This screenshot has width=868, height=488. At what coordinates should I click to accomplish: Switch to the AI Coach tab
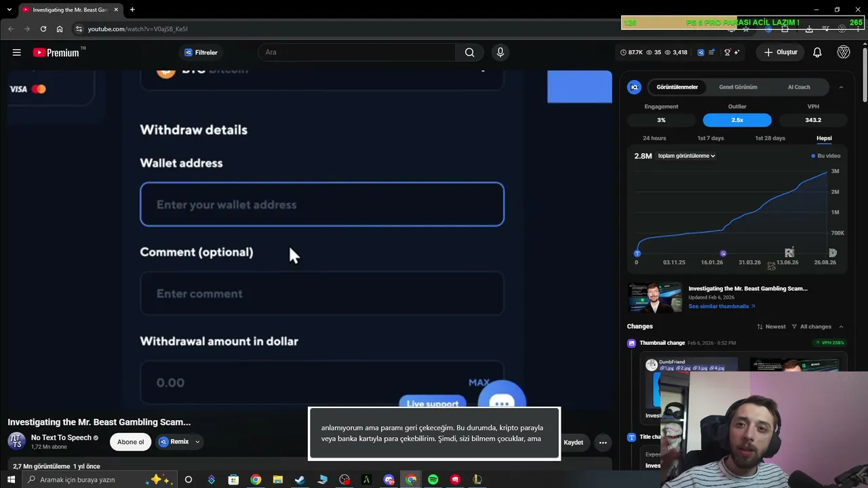[799, 87]
